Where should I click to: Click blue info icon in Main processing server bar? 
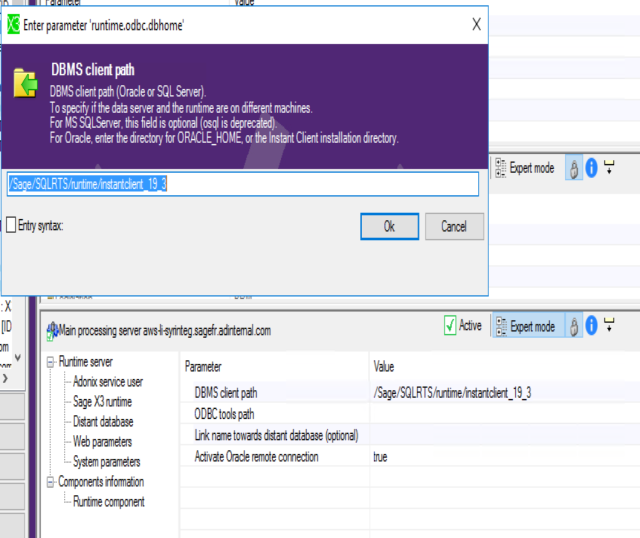pyautogui.click(x=591, y=326)
